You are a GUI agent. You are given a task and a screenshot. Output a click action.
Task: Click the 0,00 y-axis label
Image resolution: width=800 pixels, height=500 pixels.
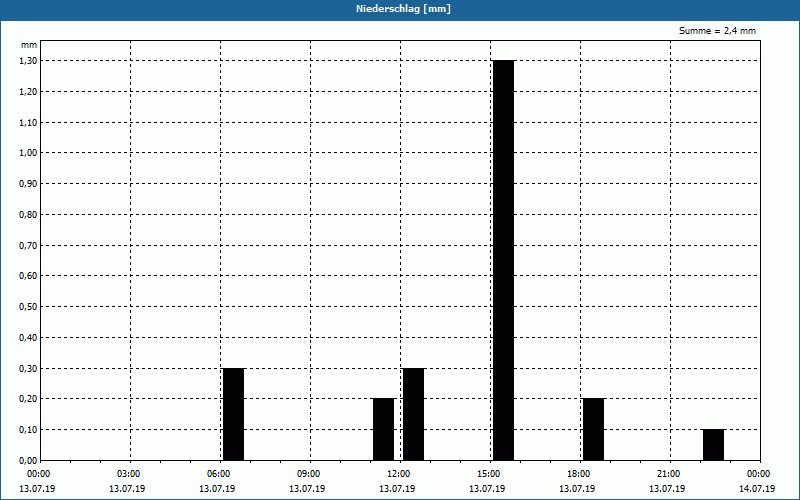28,460
